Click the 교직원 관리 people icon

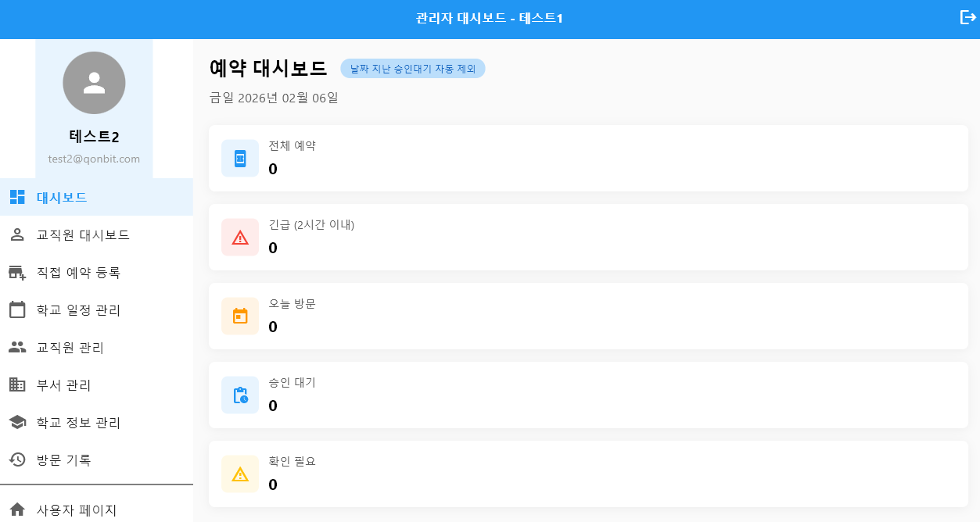click(x=17, y=347)
